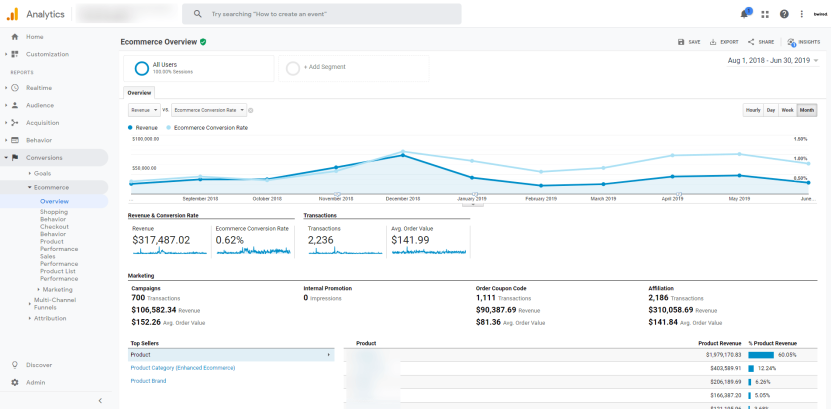
Task: Open the Sales Performance report
Action: pyautogui.click(x=59, y=260)
